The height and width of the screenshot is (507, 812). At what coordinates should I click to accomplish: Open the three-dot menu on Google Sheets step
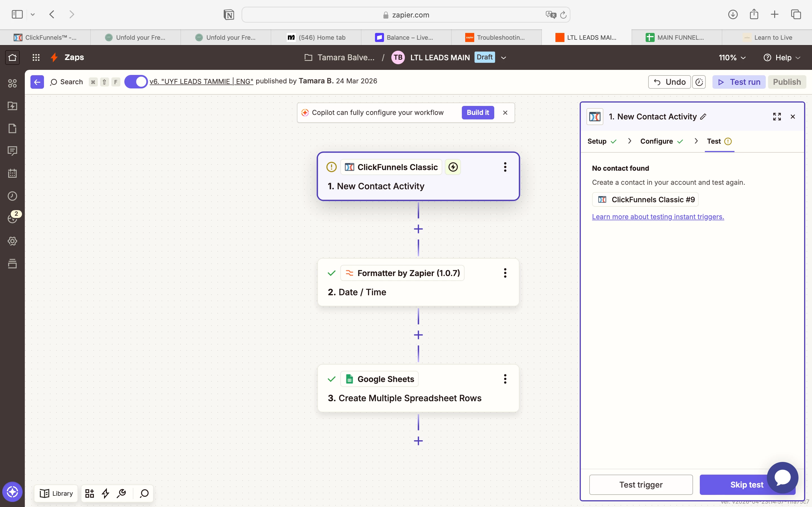pos(505,379)
